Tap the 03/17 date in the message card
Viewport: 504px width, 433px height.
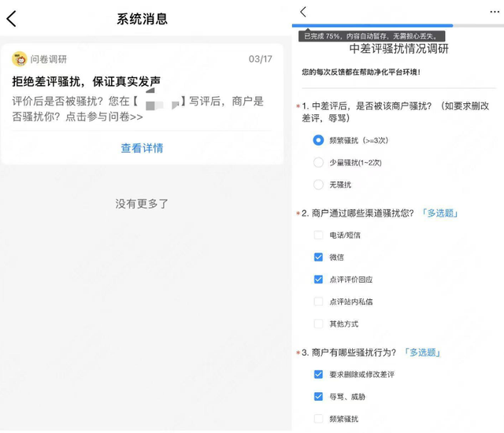pos(261,59)
